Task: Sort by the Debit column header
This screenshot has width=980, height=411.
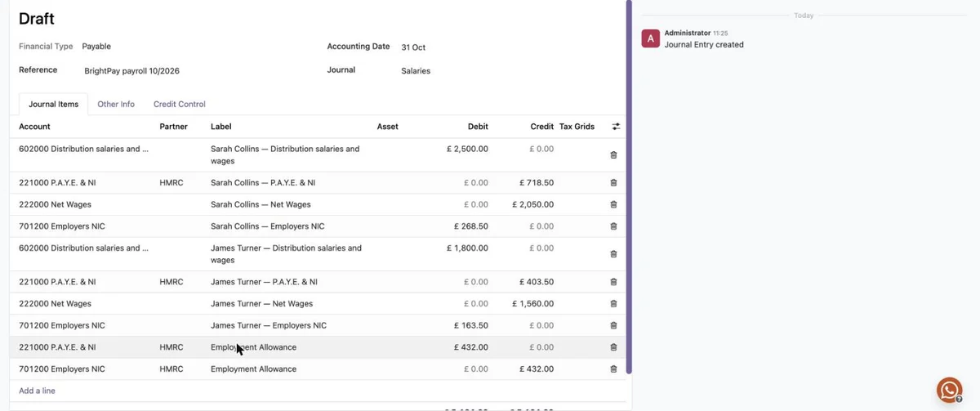Action: [x=478, y=127]
